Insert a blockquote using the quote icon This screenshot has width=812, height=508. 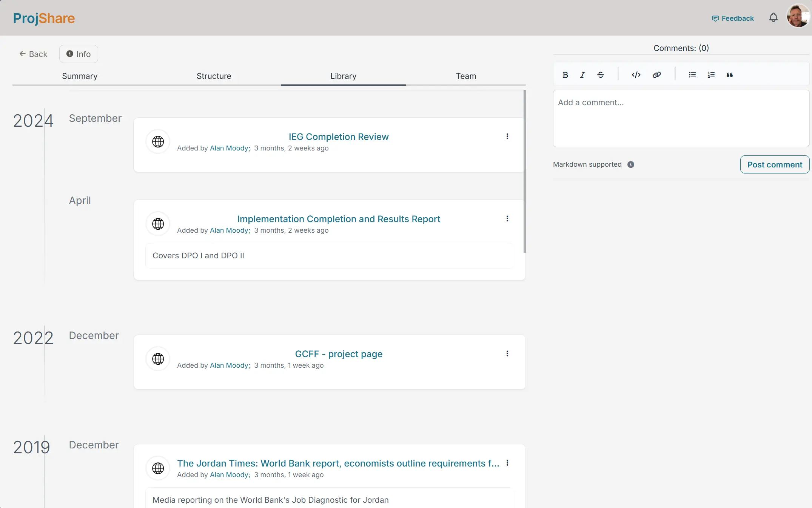[x=729, y=75]
